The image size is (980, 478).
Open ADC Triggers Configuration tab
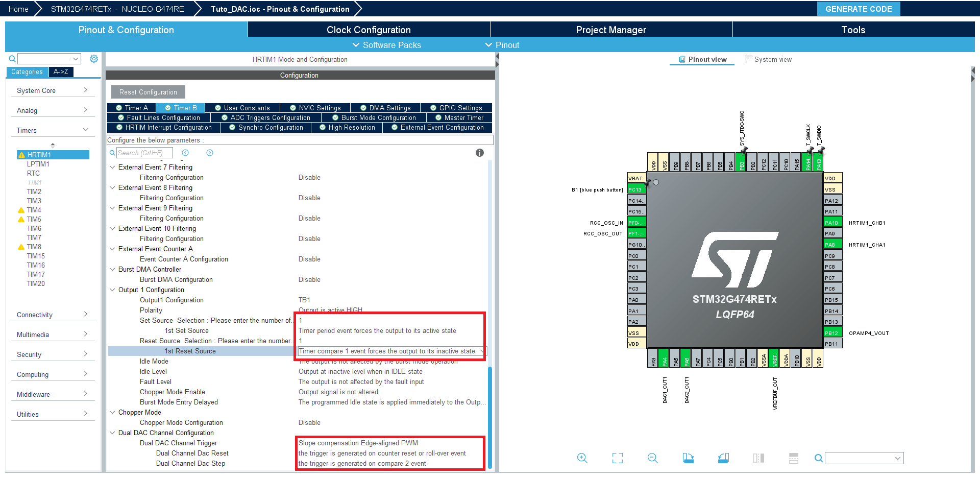(266, 117)
